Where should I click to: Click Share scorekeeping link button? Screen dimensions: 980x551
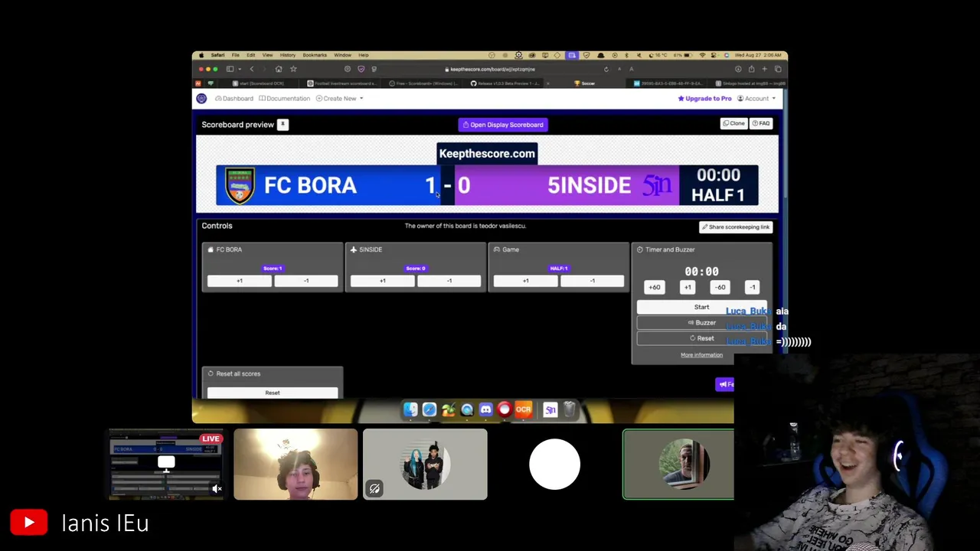pyautogui.click(x=735, y=227)
